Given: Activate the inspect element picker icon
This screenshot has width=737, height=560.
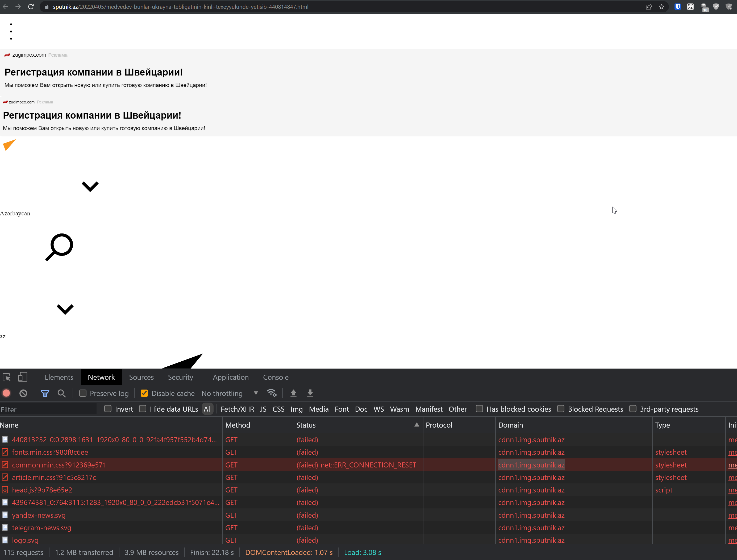Looking at the screenshot, I should pos(7,377).
